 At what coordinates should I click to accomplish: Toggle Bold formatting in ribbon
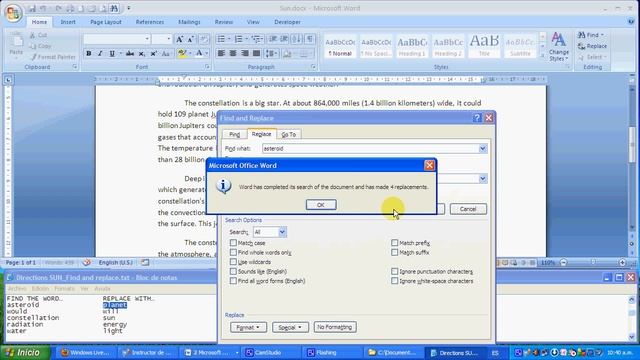coord(89,53)
